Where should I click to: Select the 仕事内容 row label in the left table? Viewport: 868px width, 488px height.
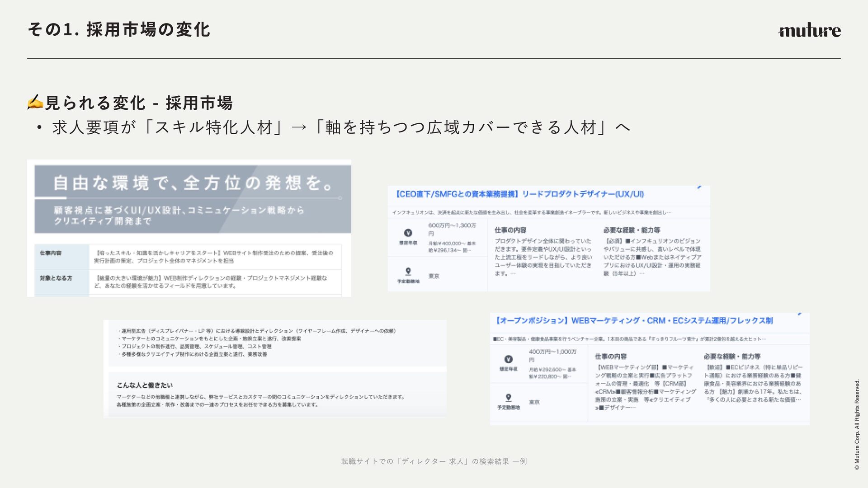click(x=51, y=253)
